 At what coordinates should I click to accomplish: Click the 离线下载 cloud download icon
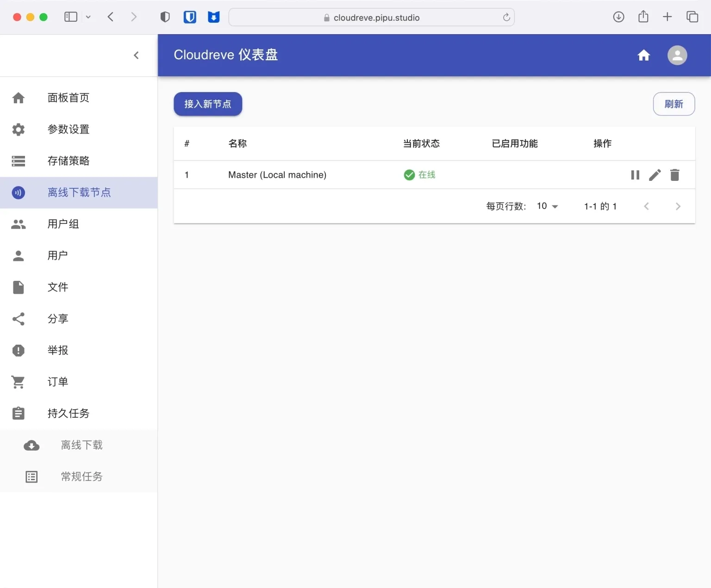pyautogui.click(x=31, y=446)
